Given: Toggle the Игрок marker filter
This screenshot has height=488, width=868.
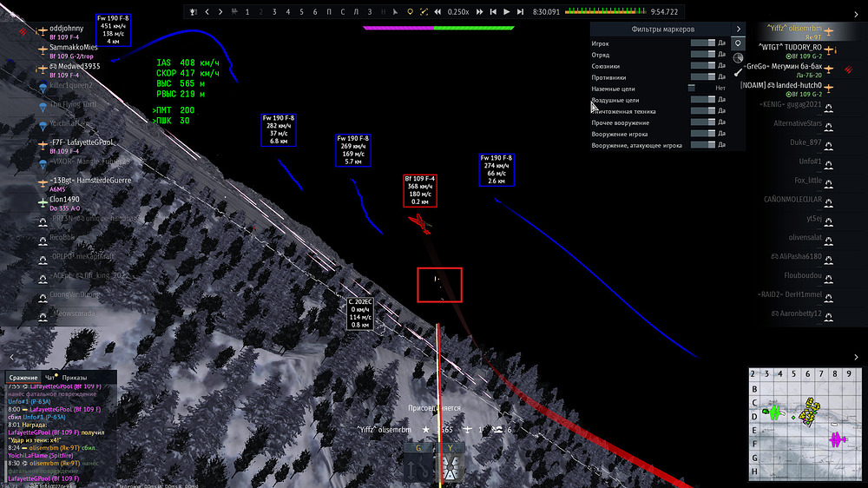Looking at the screenshot, I should 703,43.
